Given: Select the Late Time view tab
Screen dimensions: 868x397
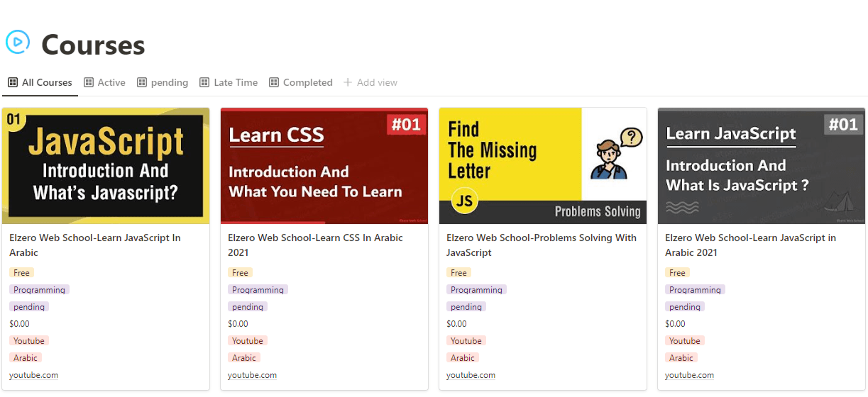Looking at the screenshot, I should 236,82.
